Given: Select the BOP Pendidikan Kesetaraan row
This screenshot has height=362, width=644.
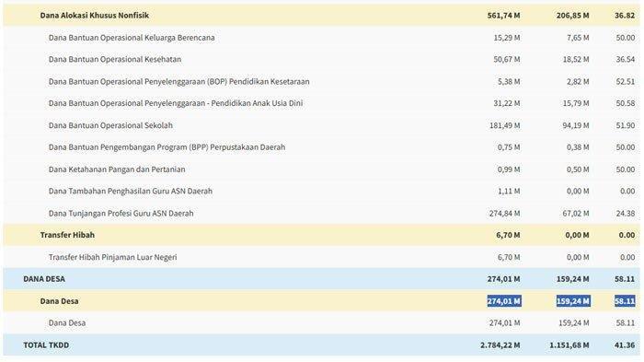Looking at the screenshot, I should pos(322,81).
